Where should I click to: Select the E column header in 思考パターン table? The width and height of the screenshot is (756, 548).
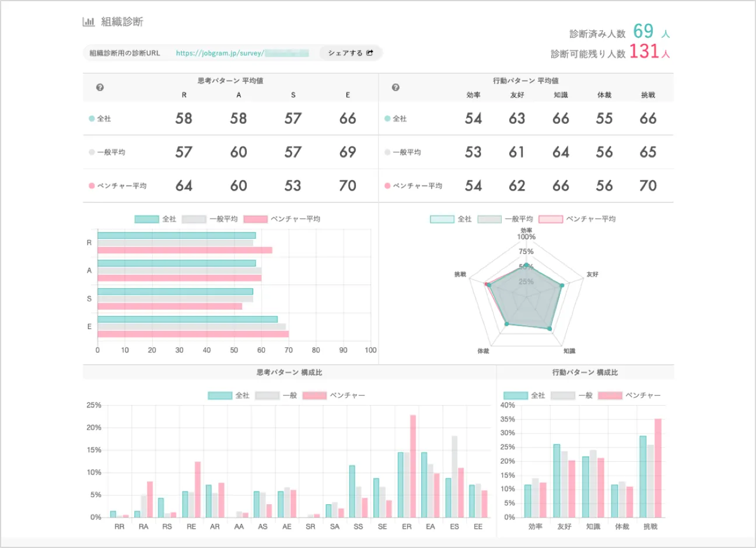[x=348, y=95]
